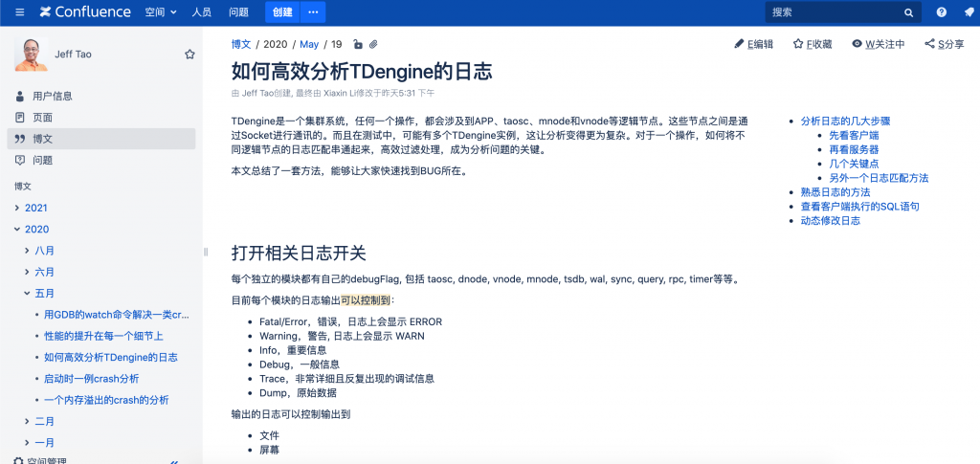Jump to 再看服务器 section
The width and height of the screenshot is (980, 464).
click(x=855, y=150)
